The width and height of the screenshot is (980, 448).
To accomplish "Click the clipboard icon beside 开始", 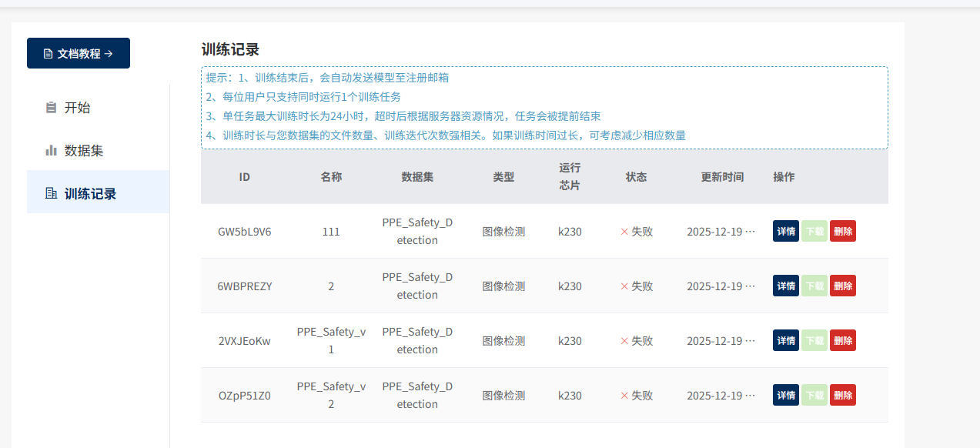I will point(52,108).
